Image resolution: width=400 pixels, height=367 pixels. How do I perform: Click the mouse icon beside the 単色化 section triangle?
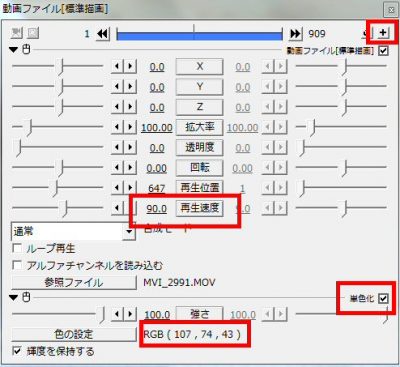click(x=26, y=297)
